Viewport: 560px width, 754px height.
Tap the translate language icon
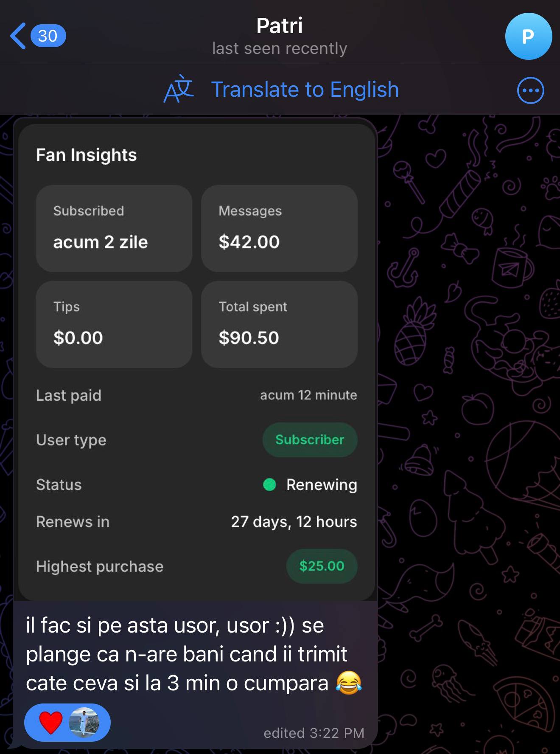(179, 90)
